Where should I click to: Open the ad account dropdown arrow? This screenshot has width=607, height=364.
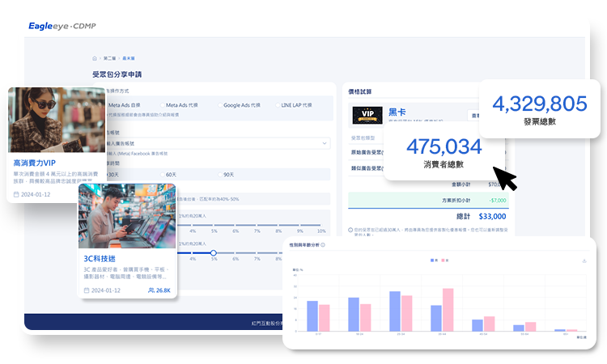[x=325, y=143]
